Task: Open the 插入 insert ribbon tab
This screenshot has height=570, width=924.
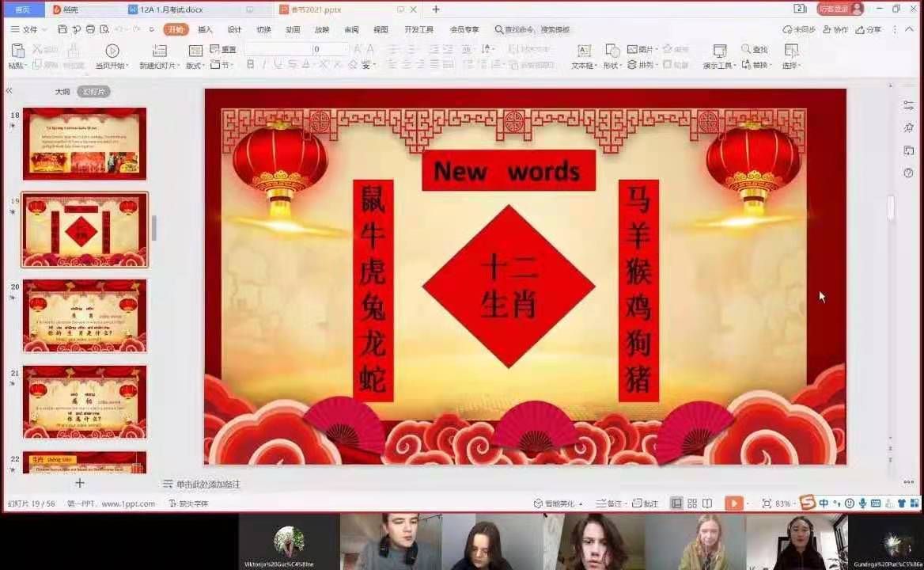Action: click(x=205, y=29)
